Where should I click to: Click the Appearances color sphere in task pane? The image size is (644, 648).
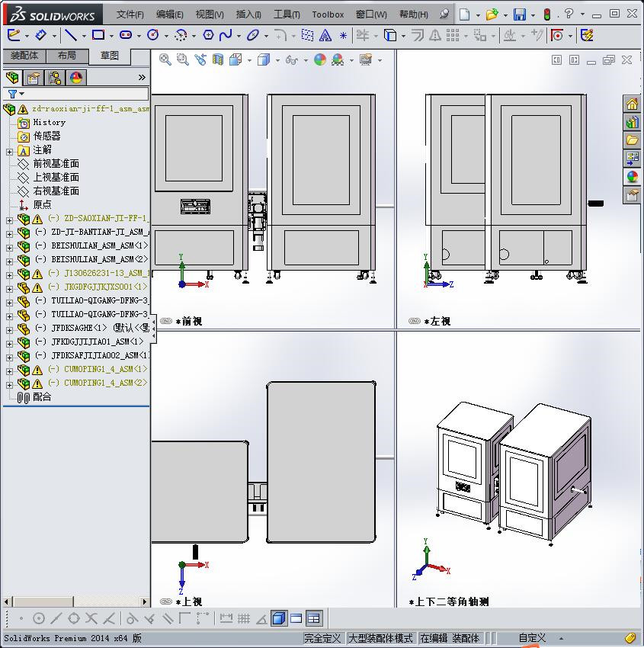coord(632,177)
